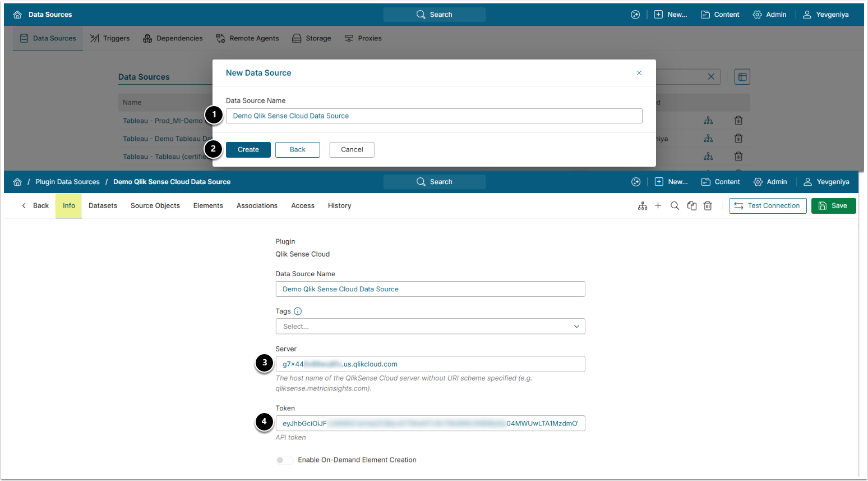Viewport: 868px width, 481px height.
Task: Click Search in the Demo Qlik Sense header
Action: click(435, 182)
